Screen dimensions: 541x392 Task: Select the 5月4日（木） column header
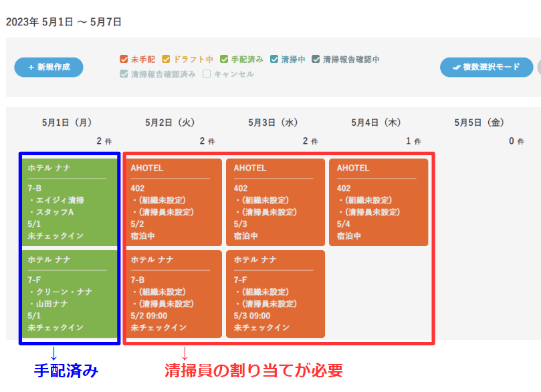coord(376,122)
